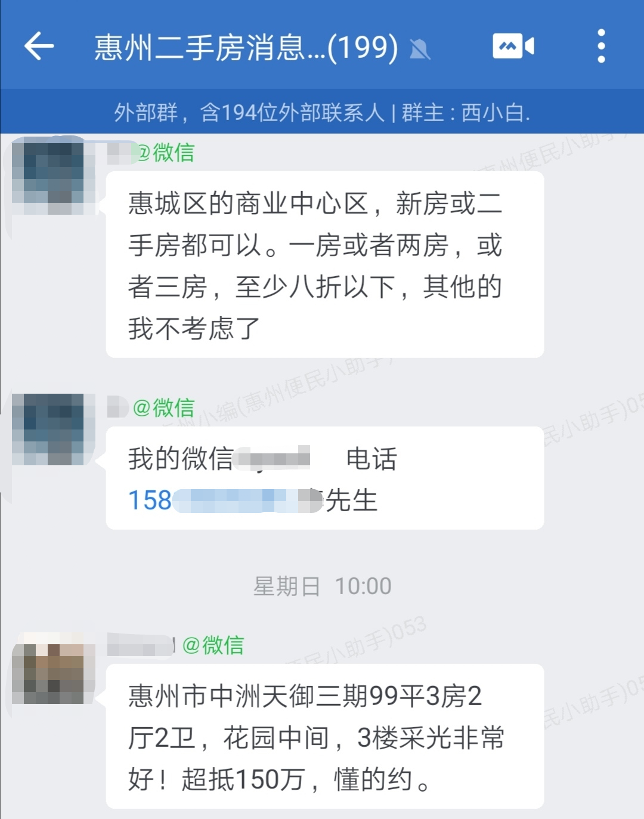The width and height of the screenshot is (644, 819).
Task: Start a group video meeting
Action: [x=513, y=46]
